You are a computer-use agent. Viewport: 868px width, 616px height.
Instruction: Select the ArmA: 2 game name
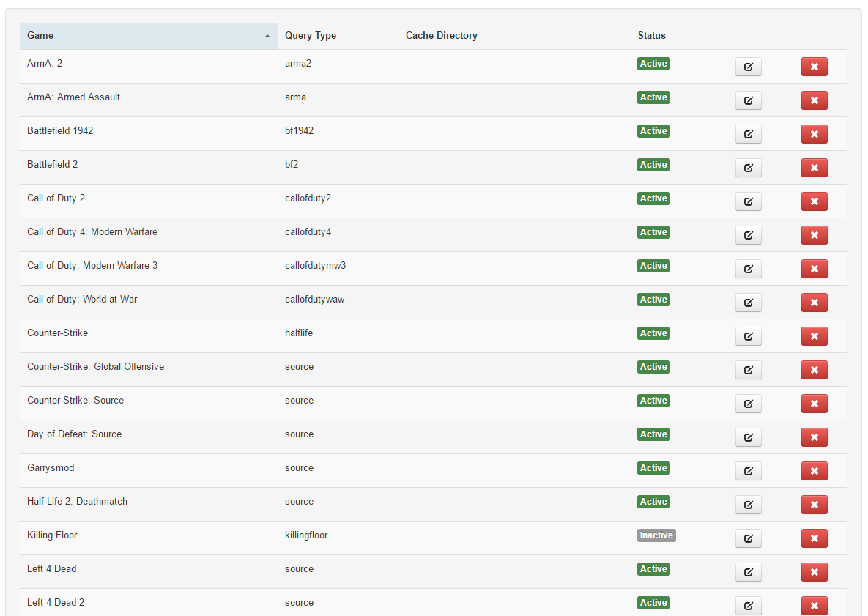tap(45, 64)
